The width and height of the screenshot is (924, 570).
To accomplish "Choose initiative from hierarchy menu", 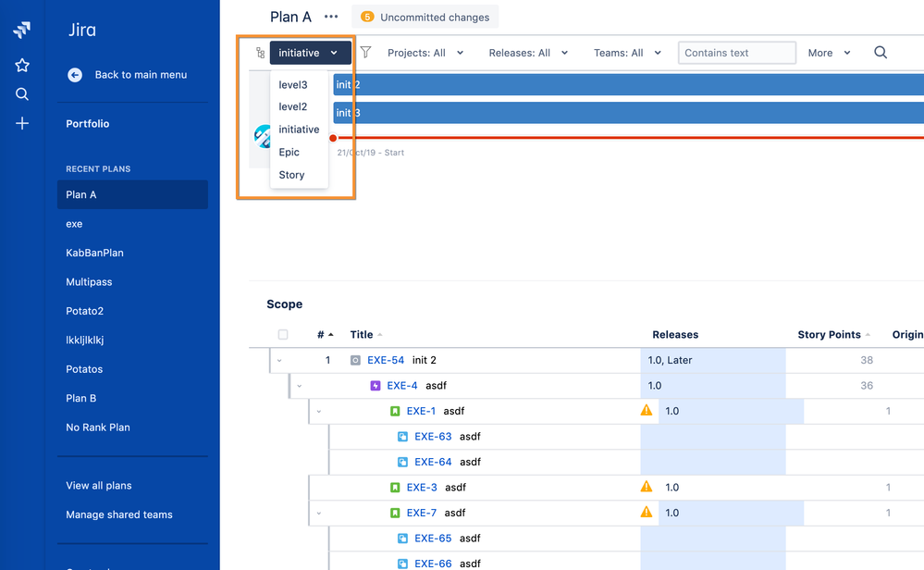I will point(299,130).
